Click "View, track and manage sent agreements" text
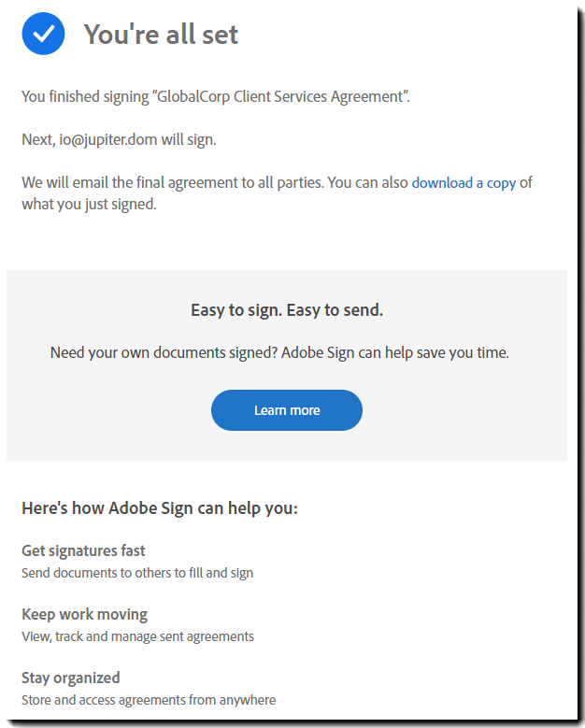 pyautogui.click(x=137, y=636)
